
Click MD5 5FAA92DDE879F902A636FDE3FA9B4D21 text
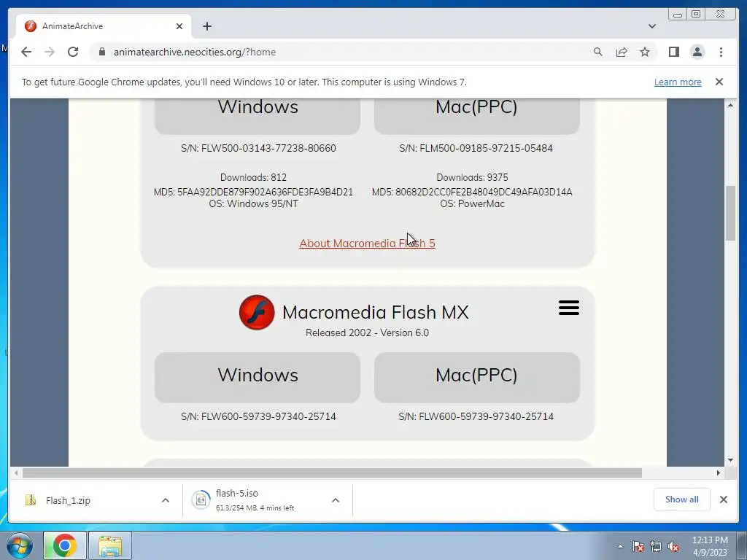(x=253, y=192)
